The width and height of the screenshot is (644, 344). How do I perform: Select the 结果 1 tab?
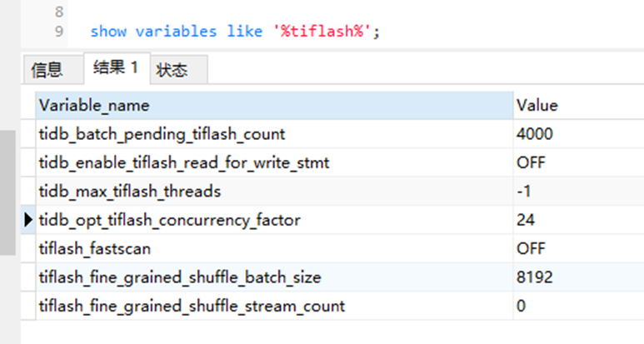pos(116,68)
